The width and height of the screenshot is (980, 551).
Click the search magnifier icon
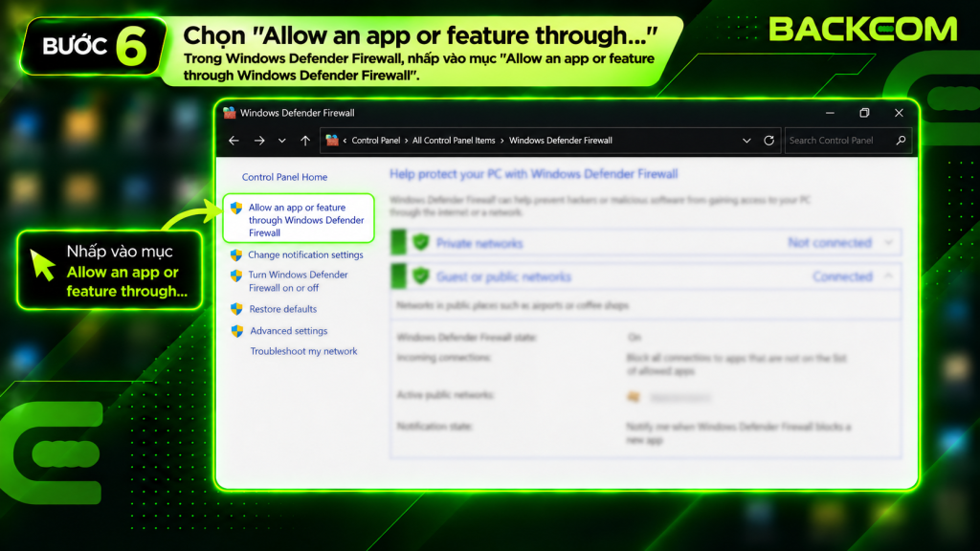901,140
